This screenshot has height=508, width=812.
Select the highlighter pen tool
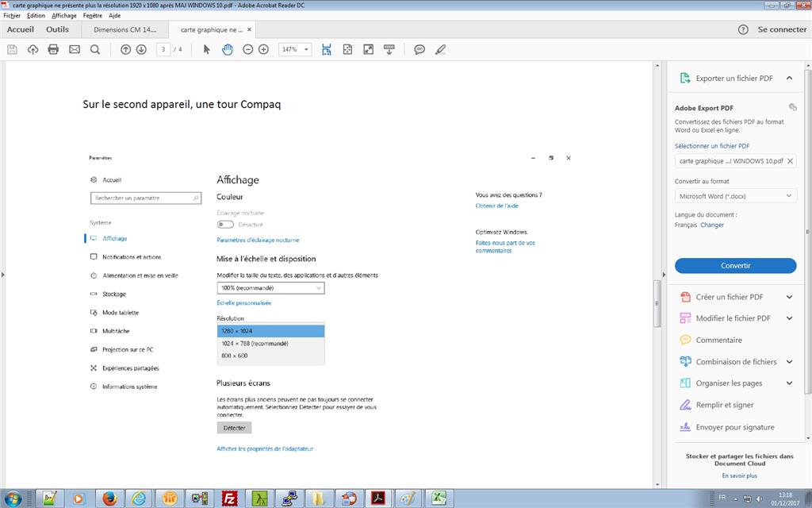(440, 50)
